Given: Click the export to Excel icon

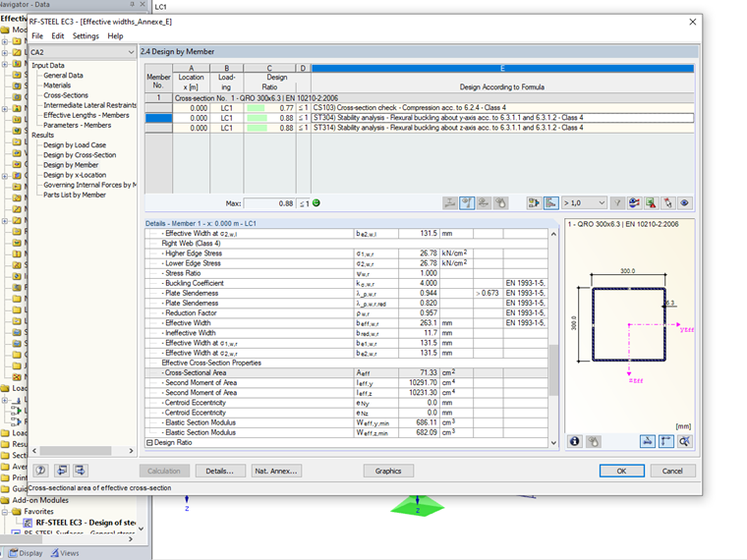Looking at the screenshot, I should [650, 202].
